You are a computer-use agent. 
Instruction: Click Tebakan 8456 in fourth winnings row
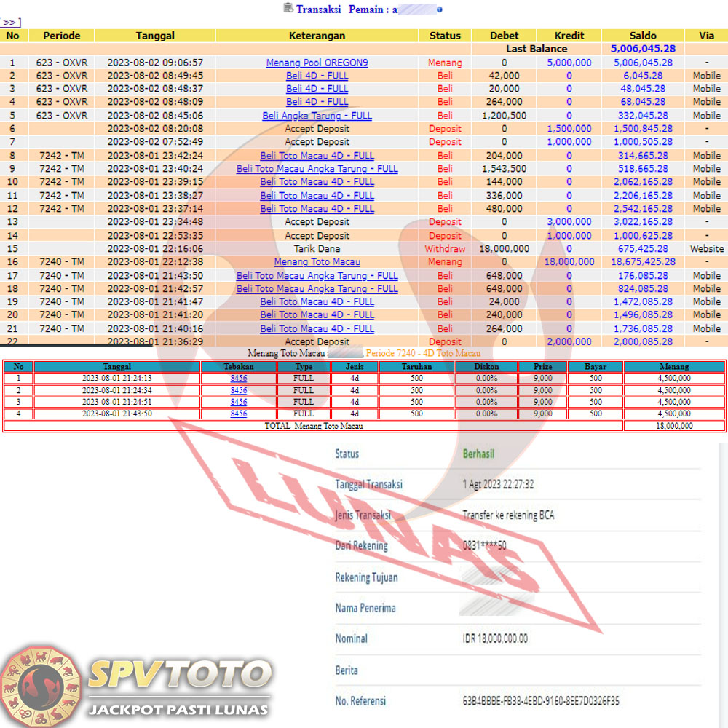point(239,414)
